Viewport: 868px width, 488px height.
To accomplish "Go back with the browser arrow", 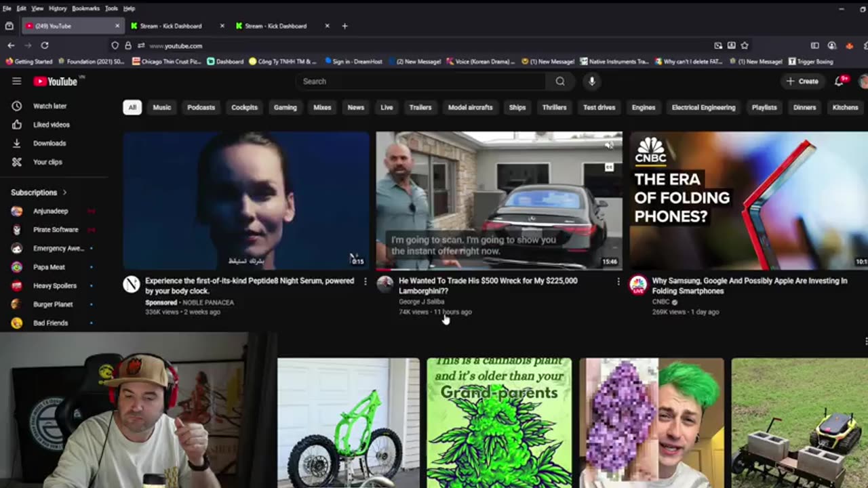I will (11, 45).
